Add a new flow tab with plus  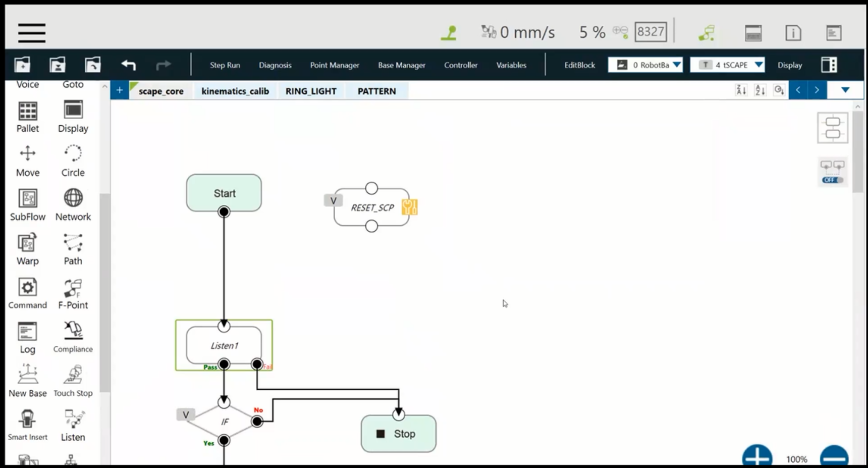(120, 90)
